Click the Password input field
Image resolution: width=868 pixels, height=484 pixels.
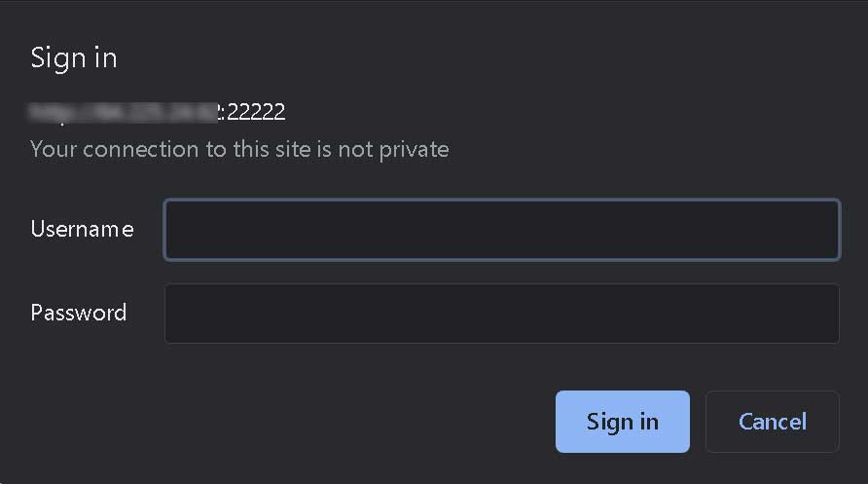pyautogui.click(x=501, y=314)
